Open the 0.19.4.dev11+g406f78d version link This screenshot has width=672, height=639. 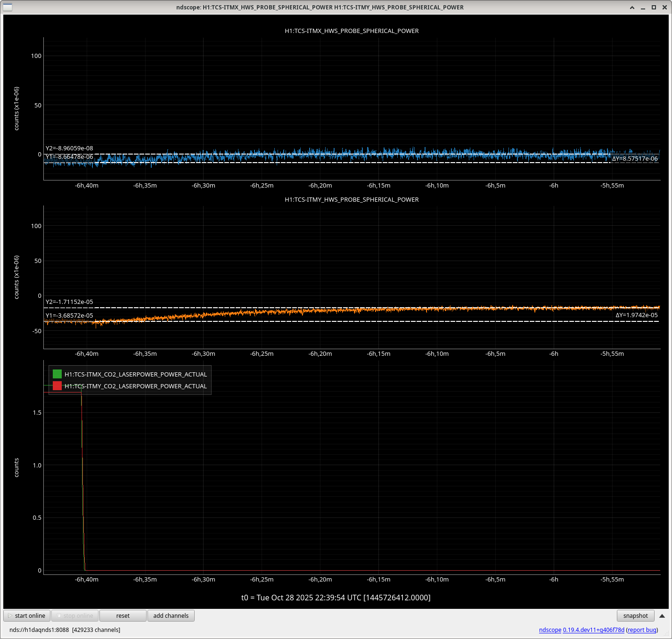click(x=593, y=630)
